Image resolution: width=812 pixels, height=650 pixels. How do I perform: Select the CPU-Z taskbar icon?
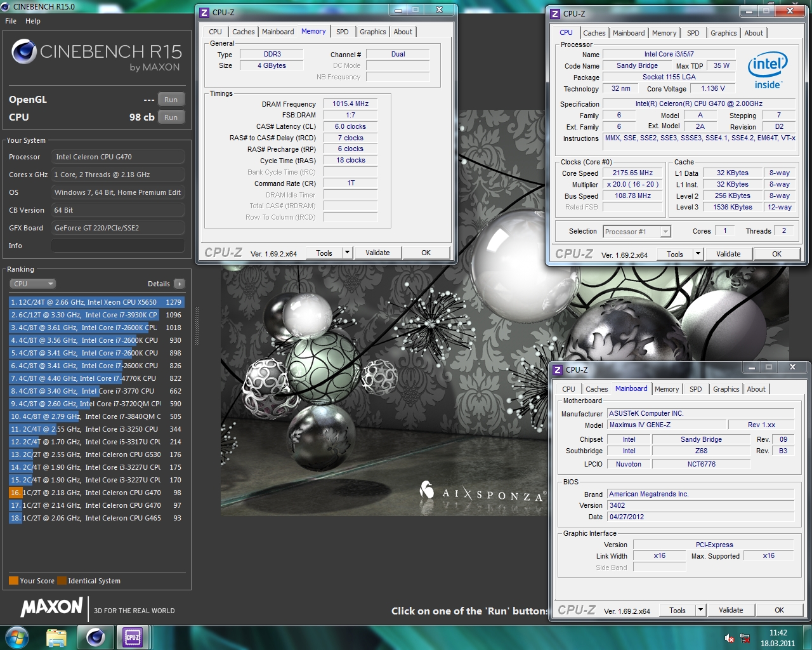pos(132,637)
